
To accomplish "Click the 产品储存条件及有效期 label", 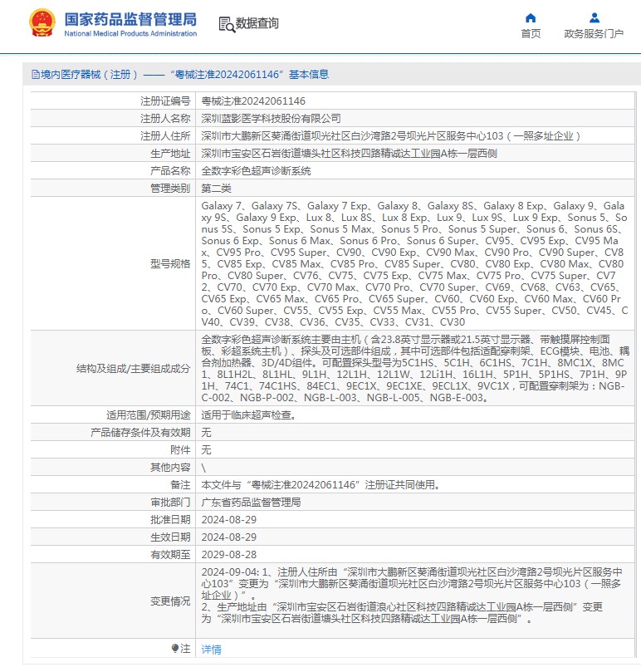I will point(140,433).
